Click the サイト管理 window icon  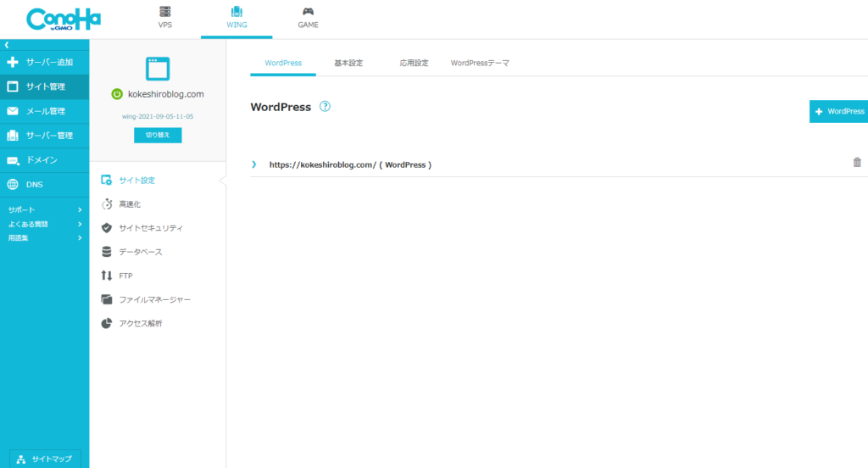[x=13, y=86]
